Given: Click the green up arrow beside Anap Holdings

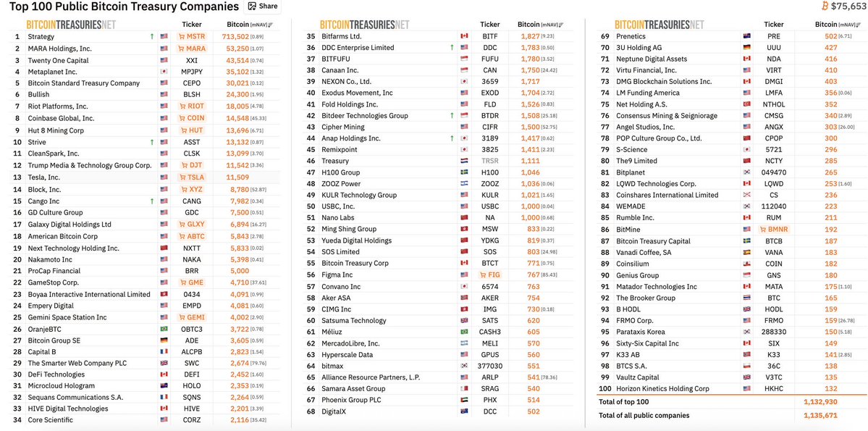Looking at the screenshot, I should (x=452, y=138).
